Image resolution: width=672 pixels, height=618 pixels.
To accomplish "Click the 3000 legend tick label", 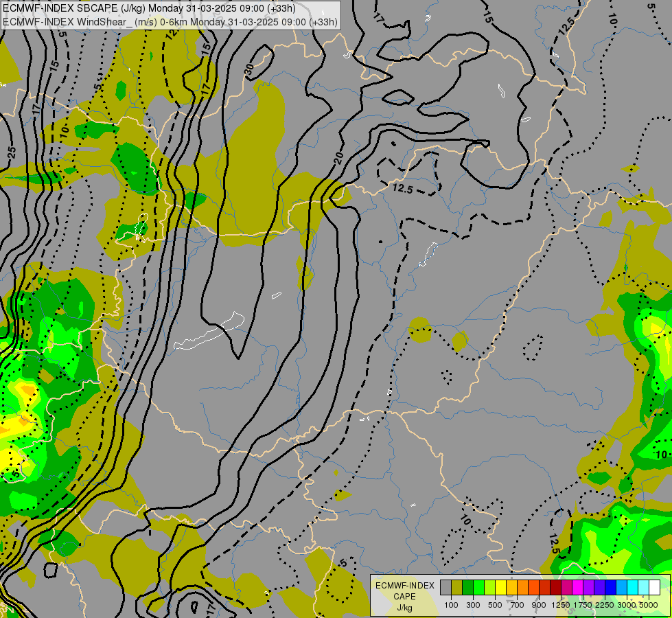I will [x=627, y=605].
